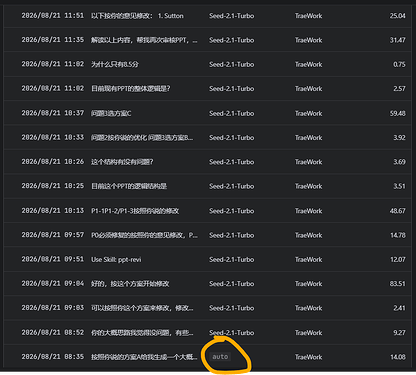
Task: Click the value 14.08
Action: coord(398,357)
